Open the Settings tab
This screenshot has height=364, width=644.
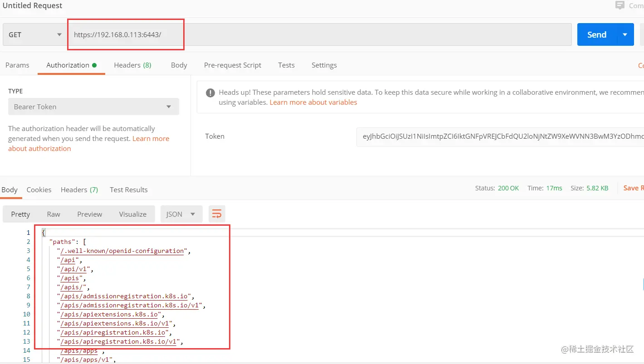[324, 65]
